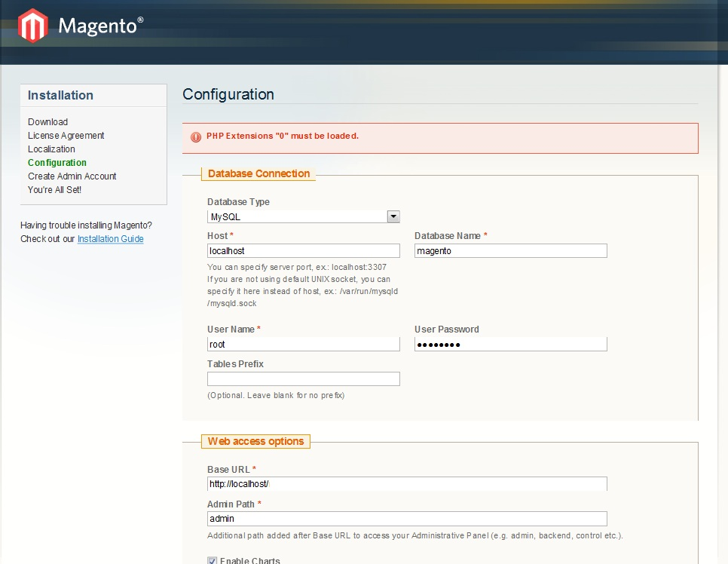Click the Having trouble installing Magento text
This screenshot has height=564, width=728.
coord(86,225)
